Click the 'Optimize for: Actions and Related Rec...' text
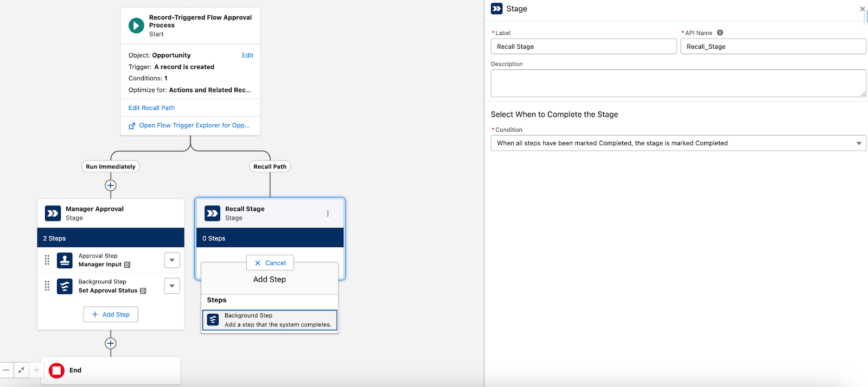This screenshot has height=387, width=868. tap(190, 90)
